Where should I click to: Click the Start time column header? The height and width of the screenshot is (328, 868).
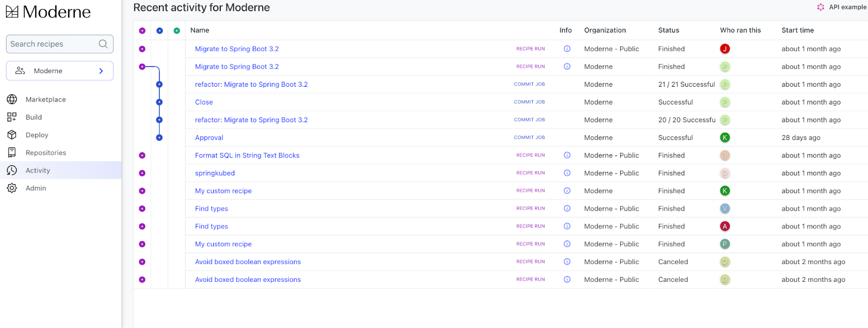click(x=797, y=30)
